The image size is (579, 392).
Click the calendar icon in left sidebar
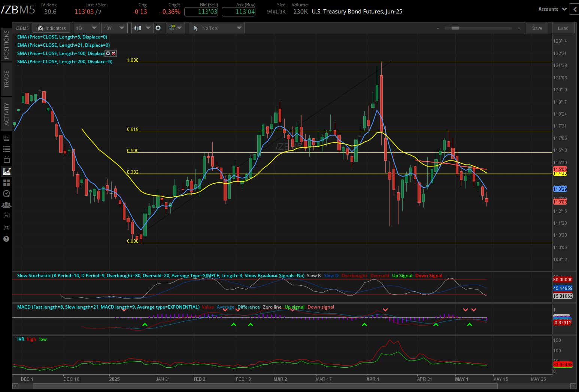(x=6, y=215)
